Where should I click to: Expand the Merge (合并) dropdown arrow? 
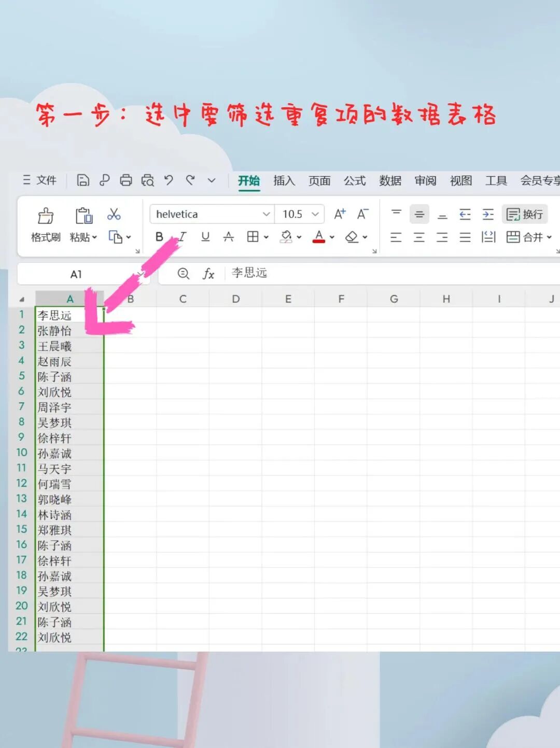pos(549,237)
